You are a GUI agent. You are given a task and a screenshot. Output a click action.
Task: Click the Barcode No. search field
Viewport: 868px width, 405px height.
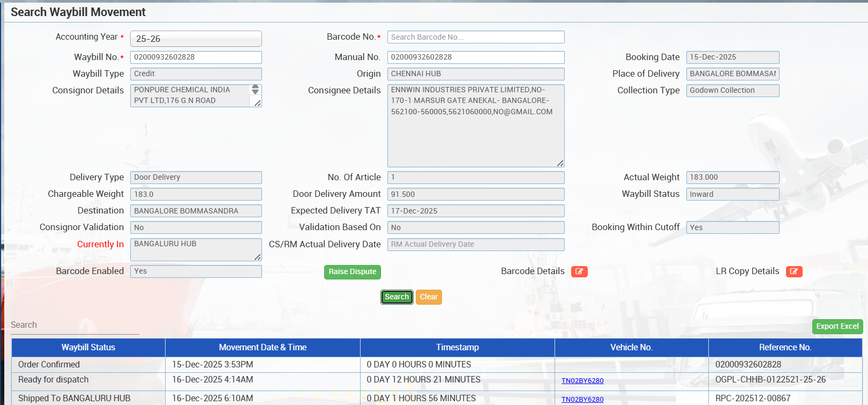pos(475,37)
